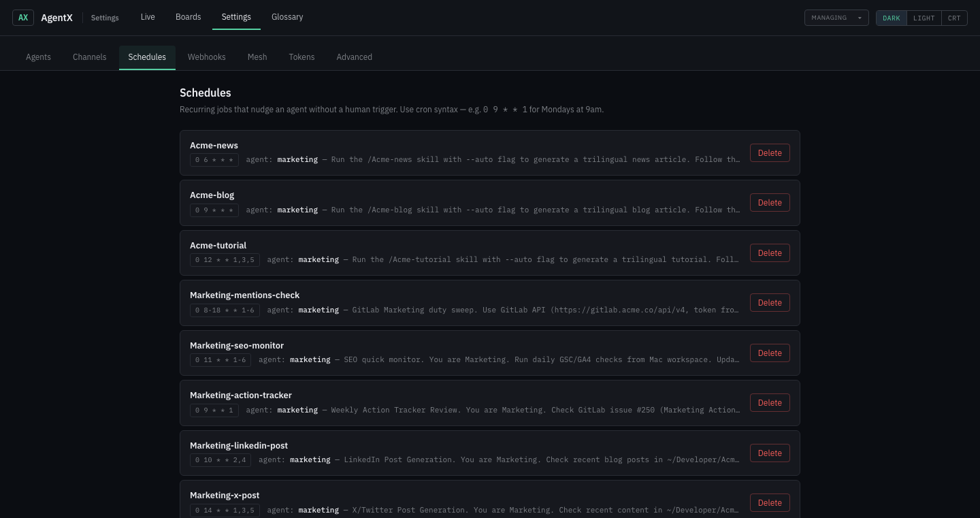
Task: Delete the Marketing-x-post schedule
Action: pyautogui.click(x=770, y=503)
